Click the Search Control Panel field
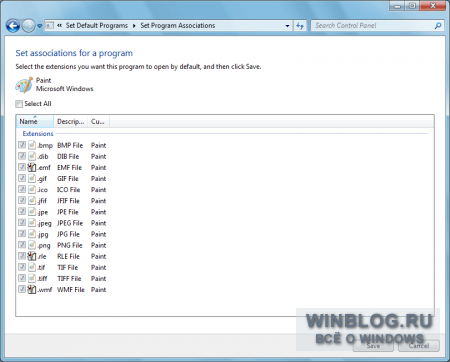The image size is (450, 362). [377, 26]
